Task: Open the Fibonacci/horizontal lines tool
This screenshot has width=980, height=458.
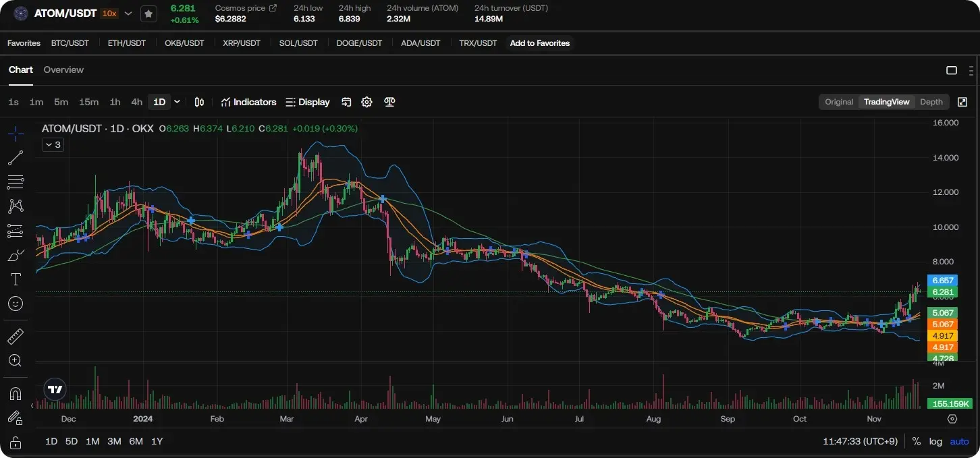Action: coord(16,181)
